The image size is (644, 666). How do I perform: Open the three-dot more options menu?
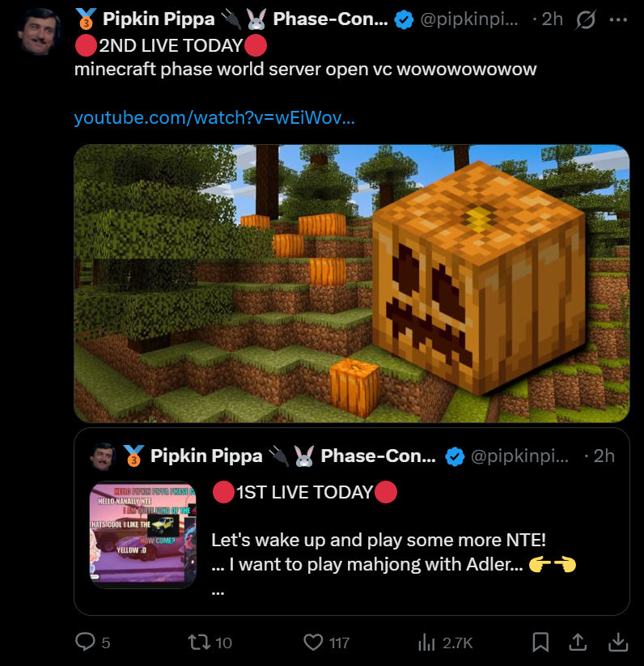coord(618,19)
